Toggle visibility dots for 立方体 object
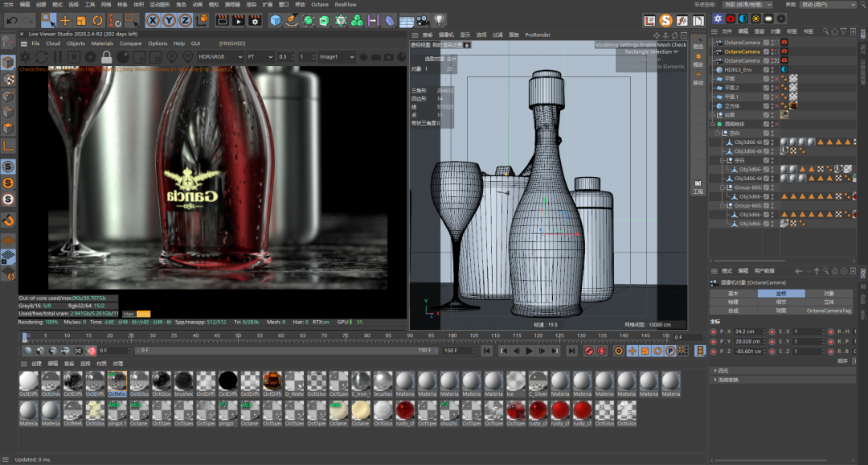Viewport: 868px width, 465px height. pos(772,106)
